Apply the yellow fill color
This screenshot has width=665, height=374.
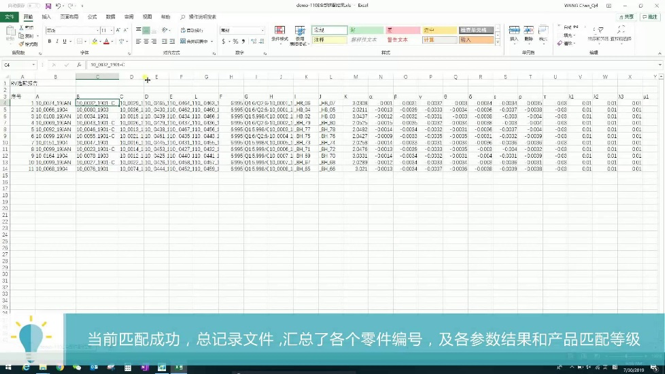point(95,42)
